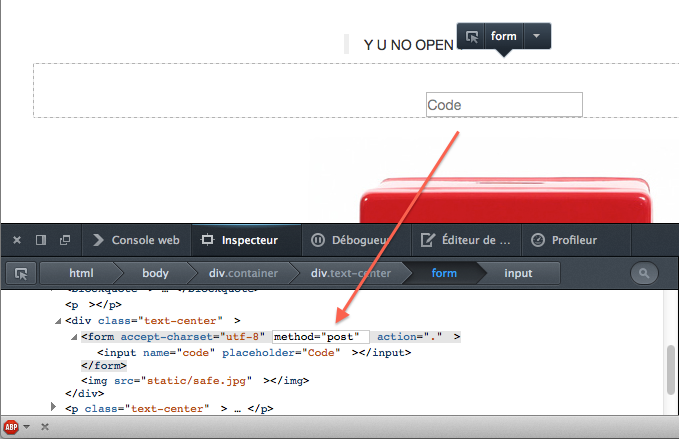Image resolution: width=679 pixels, height=439 pixels.
Task: Select div.text-center in the breadcrumb
Action: tap(350, 273)
